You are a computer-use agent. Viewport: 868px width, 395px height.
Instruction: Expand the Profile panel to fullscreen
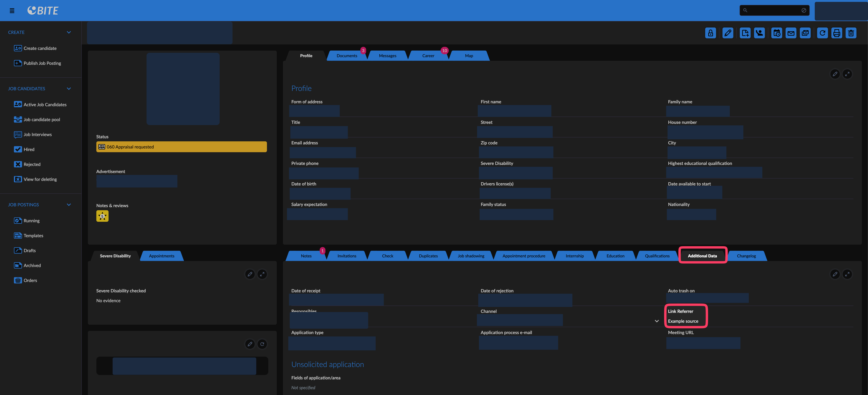[x=847, y=74]
